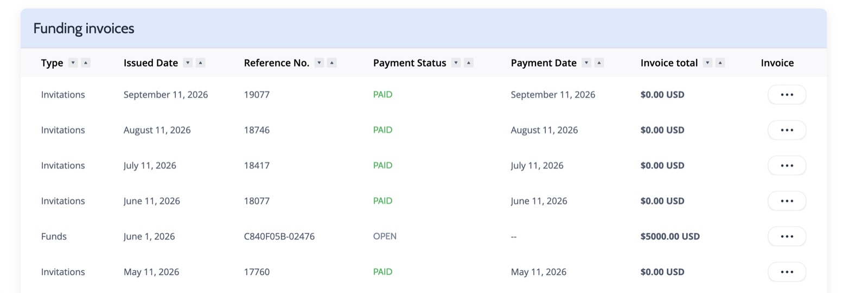The height and width of the screenshot is (293, 868).
Task: Click issued date June 1, 2026
Action: (x=149, y=237)
